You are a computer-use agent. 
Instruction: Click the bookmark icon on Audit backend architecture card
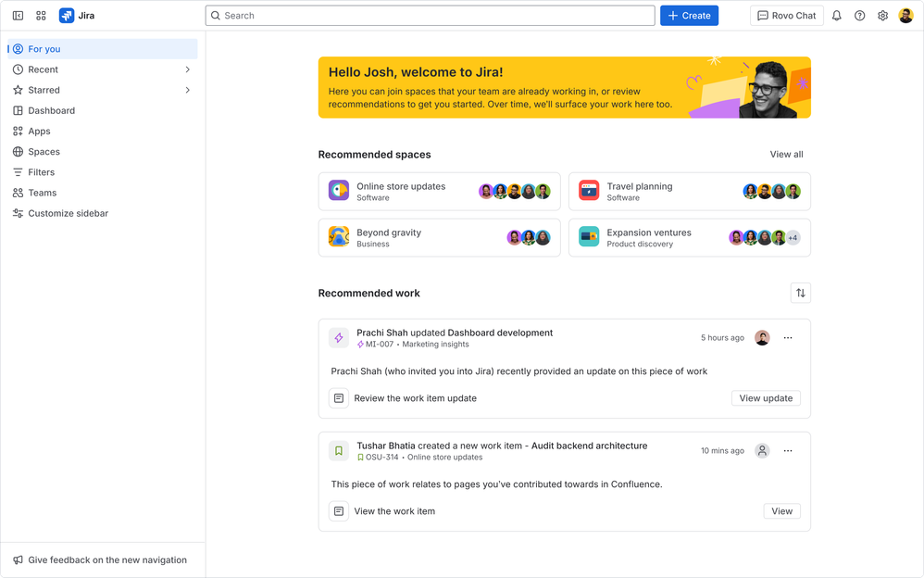(x=339, y=450)
